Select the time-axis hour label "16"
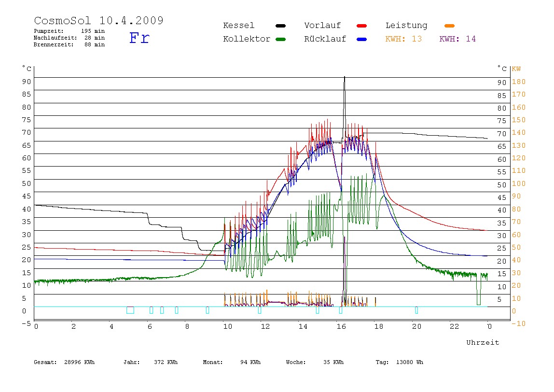 pyautogui.click(x=341, y=326)
